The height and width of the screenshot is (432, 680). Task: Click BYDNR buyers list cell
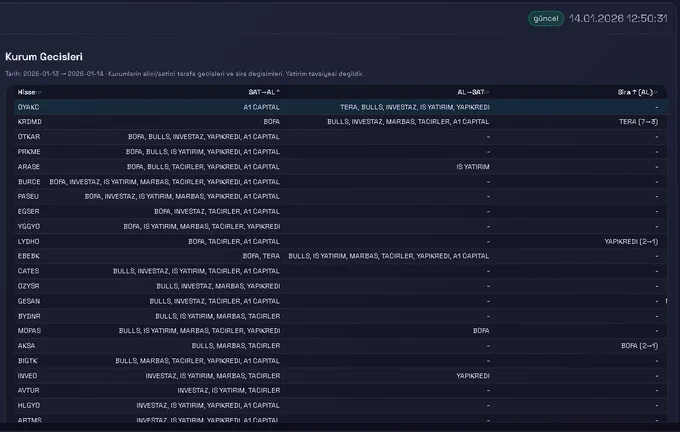coord(218,316)
